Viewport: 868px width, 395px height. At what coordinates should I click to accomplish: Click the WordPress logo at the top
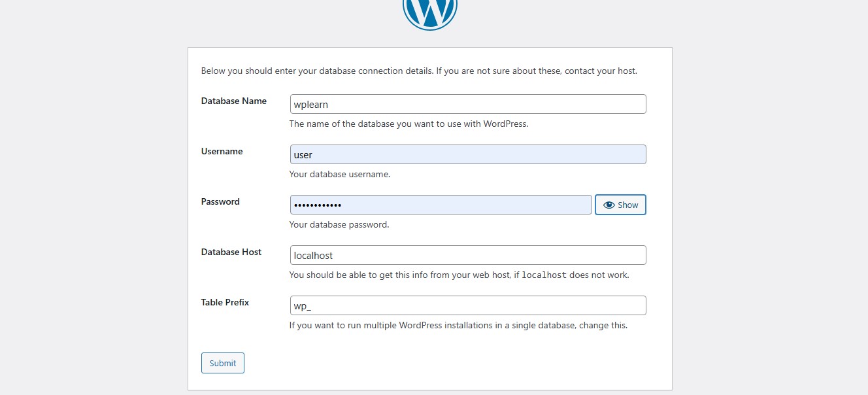(x=429, y=12)
